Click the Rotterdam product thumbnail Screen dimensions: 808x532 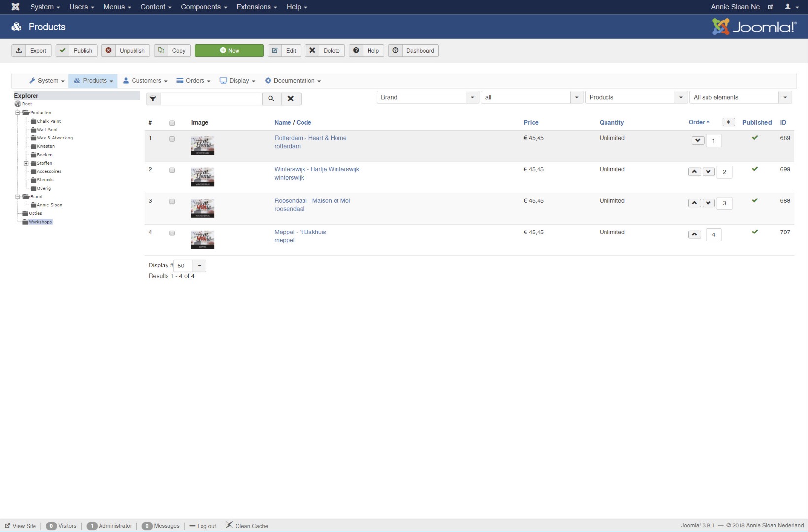coord(202,146)
